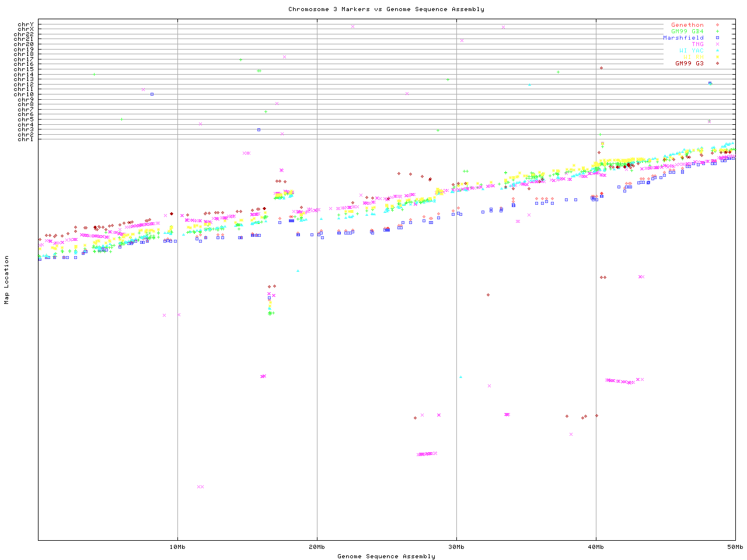
Task: Click the TNG cross marker in legend
Action: [717, 44]
